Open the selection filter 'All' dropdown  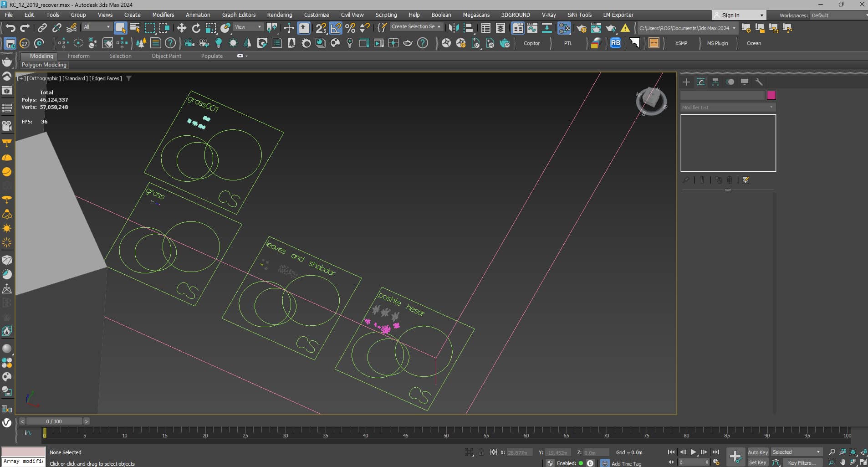click(97, 27)
